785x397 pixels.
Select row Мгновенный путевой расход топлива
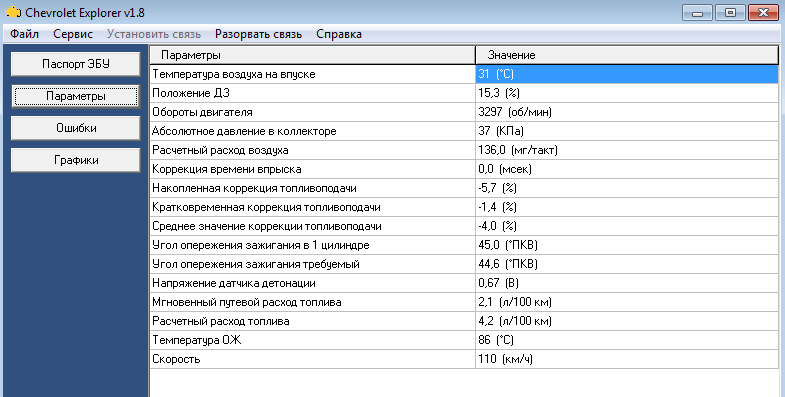click(x=464, y=302)
